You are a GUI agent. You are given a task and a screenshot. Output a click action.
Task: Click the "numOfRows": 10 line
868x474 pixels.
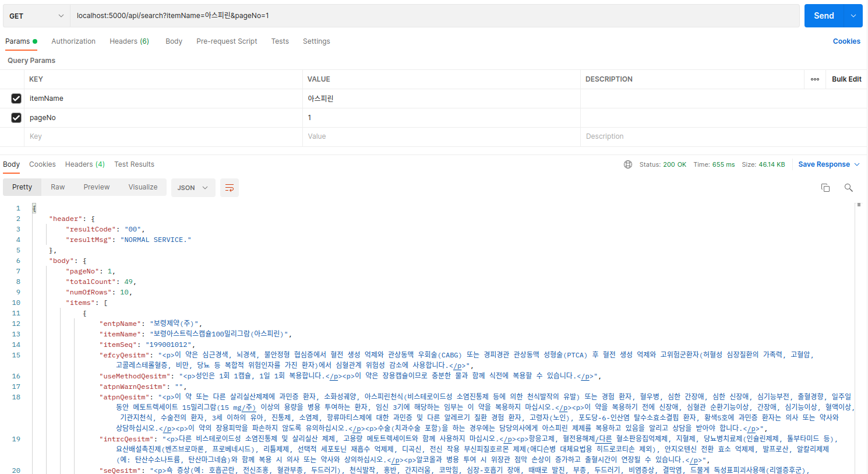click(99, 292)
